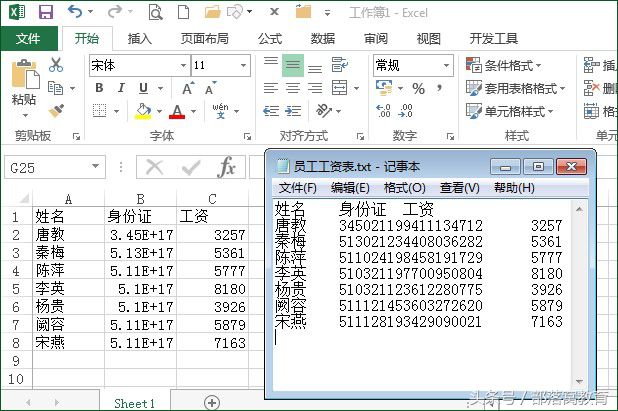618x411 pixels.
Task: Apply yellow fill color bucket
Action: pos(143,111)
